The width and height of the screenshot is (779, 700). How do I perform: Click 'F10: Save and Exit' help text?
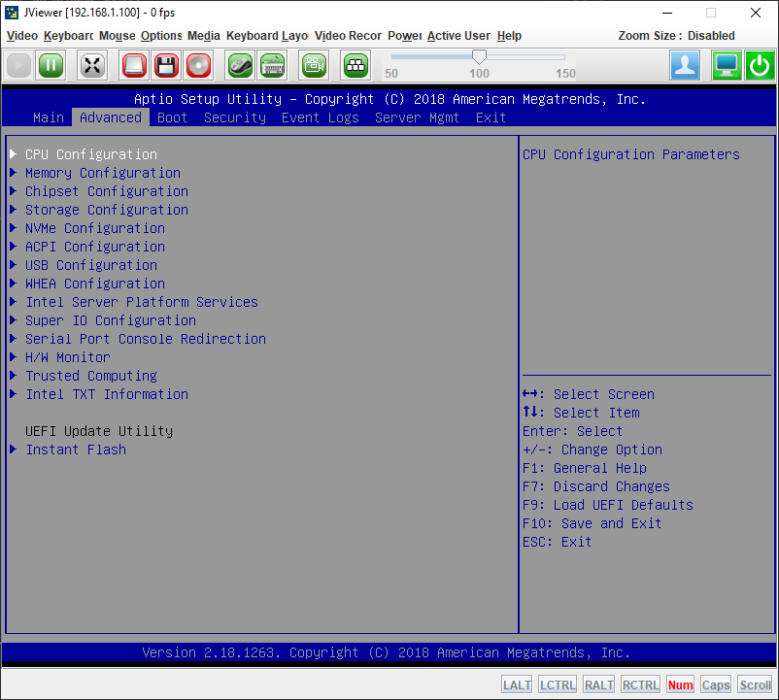(x=592, y=523)
